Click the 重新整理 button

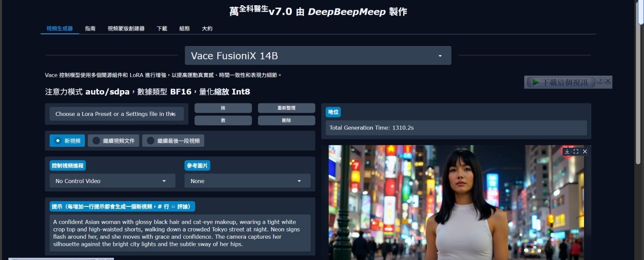tap(286, 108)
